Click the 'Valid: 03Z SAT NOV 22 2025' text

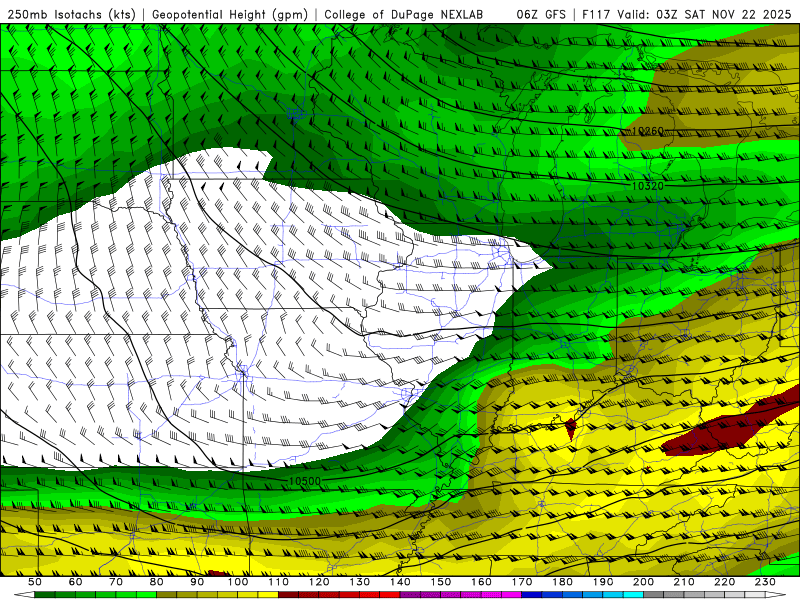tap(707, 15)
